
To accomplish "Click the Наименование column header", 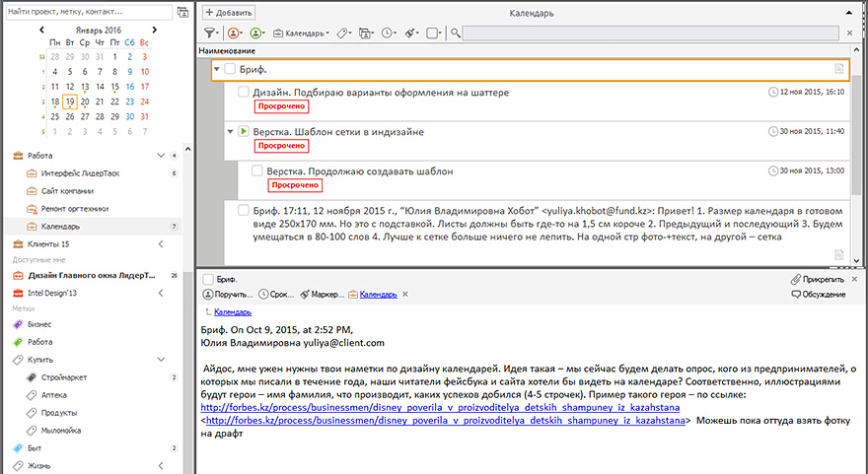I will (227, 51).
